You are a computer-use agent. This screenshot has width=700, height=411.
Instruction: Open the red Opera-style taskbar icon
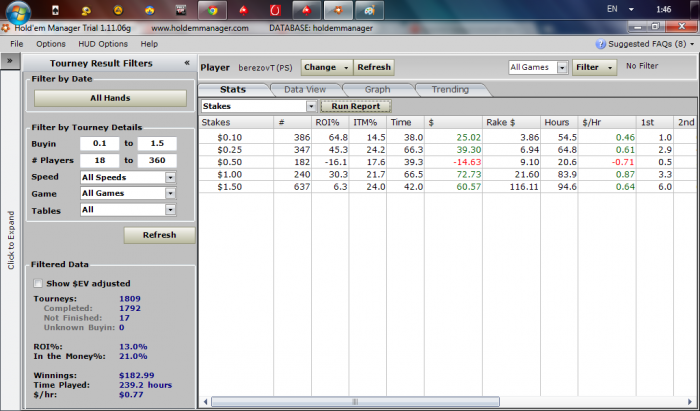[x=275, y=10]
